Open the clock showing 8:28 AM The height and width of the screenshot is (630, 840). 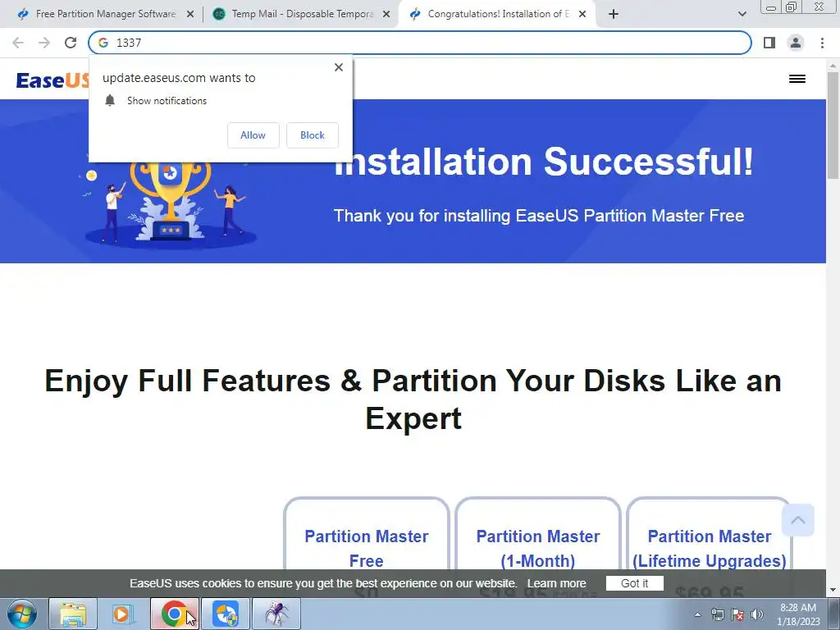[x=798, y=614]
